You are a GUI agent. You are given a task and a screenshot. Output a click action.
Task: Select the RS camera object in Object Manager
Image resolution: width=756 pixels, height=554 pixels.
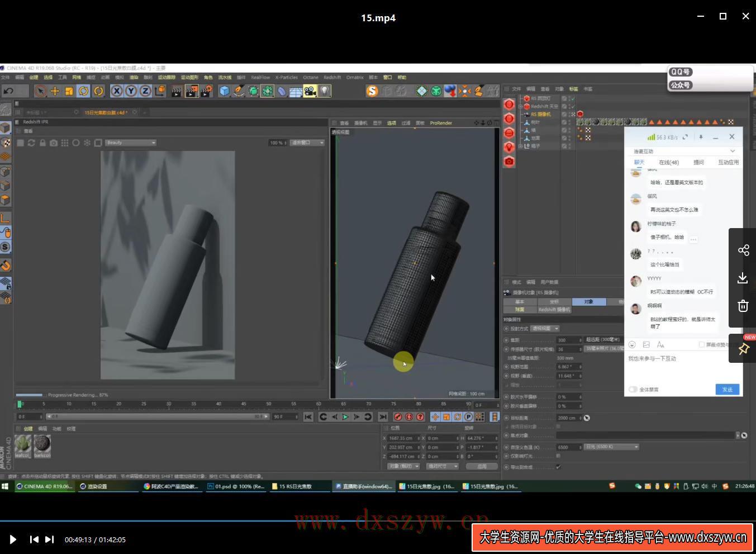(x=540, y=114)
